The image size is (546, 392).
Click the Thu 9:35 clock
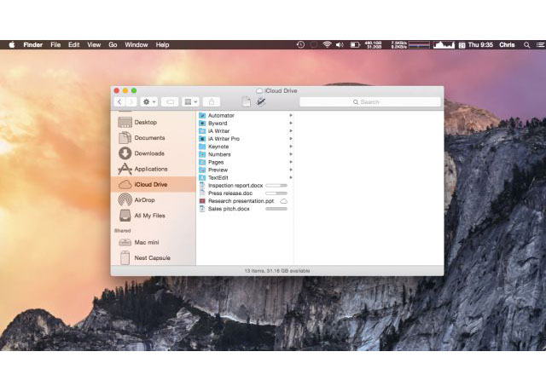click(480, 45)
